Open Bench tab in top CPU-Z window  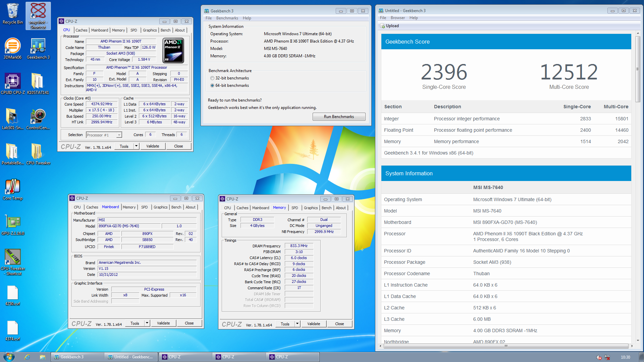point(165,30)
